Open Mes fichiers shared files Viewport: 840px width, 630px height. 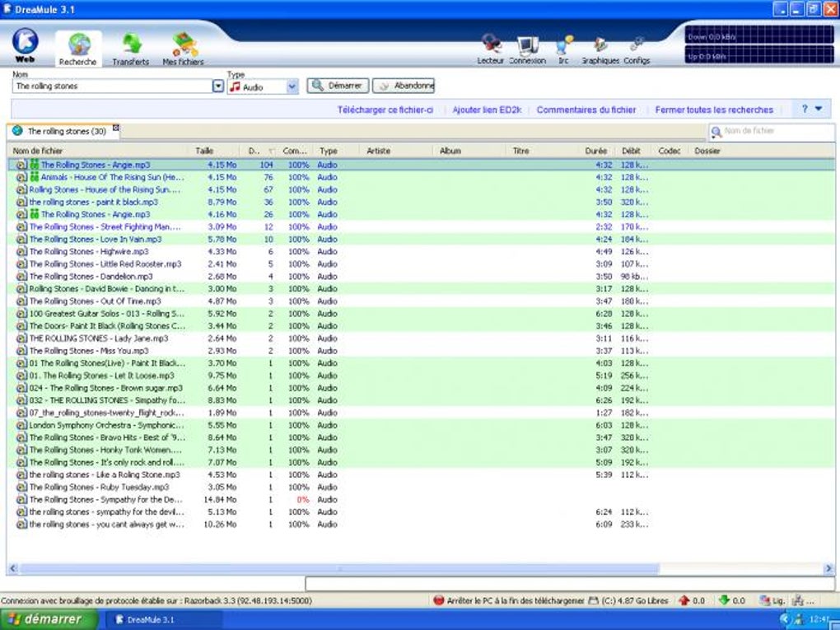coord(183,49)
